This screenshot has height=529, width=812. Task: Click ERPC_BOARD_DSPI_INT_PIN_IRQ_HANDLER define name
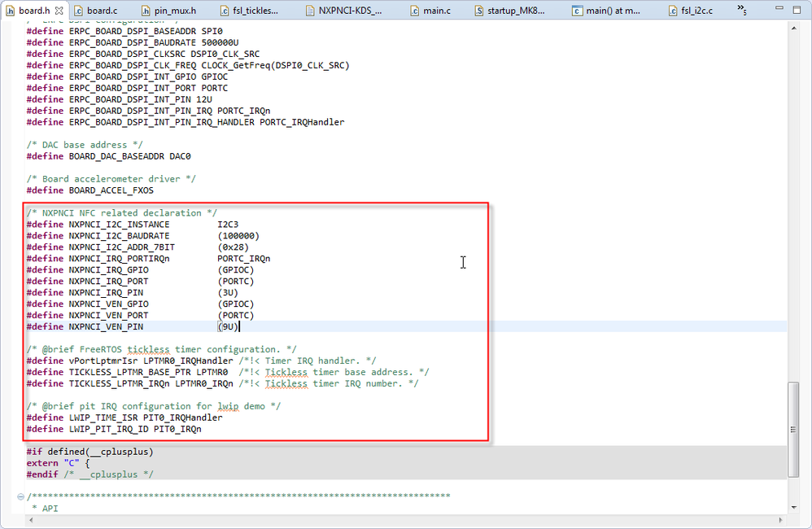pos(162,122)
